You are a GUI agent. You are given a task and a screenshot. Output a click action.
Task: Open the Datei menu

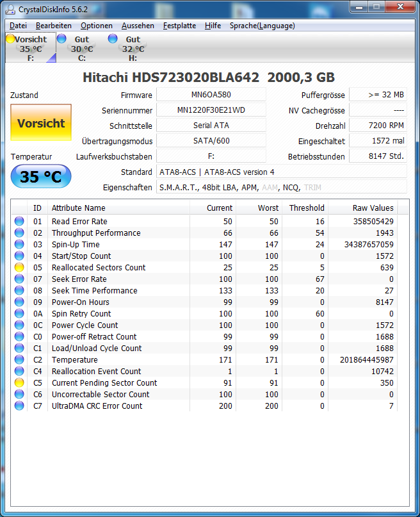(x=18, y=26)
